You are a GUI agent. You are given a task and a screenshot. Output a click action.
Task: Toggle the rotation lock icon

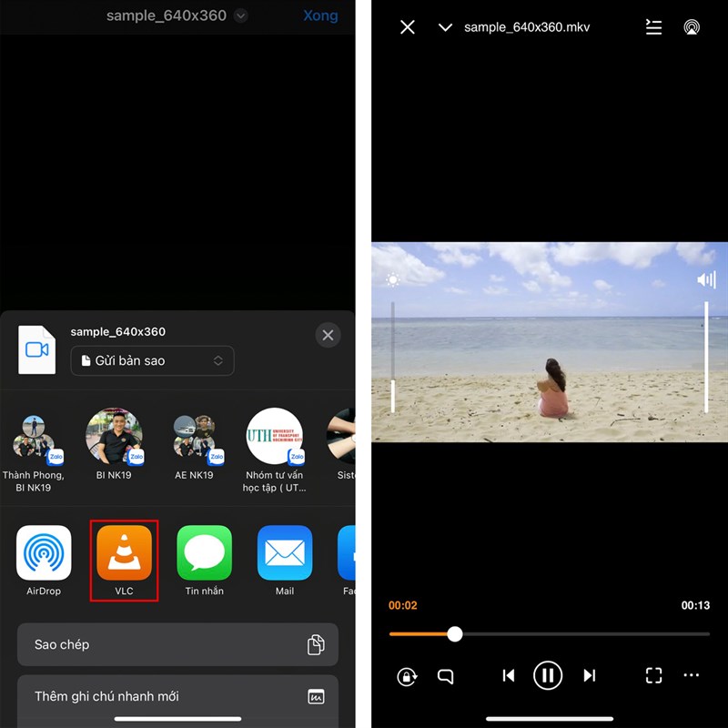(406, 676)
